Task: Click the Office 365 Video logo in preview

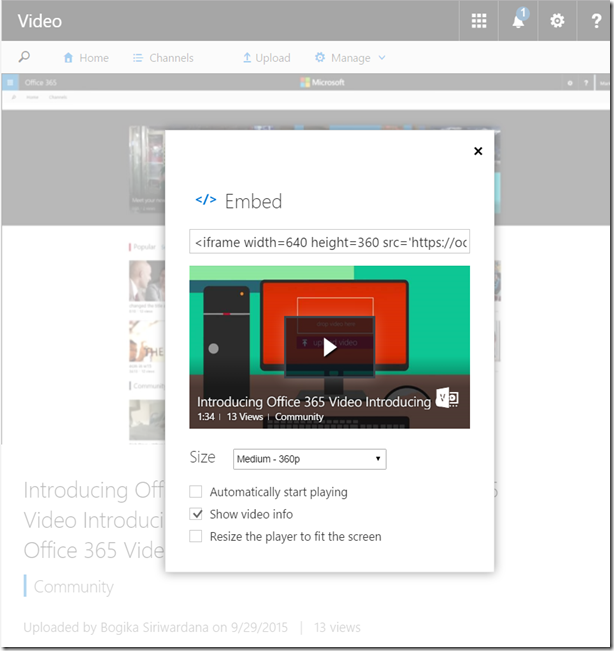Action: [447, 398]
